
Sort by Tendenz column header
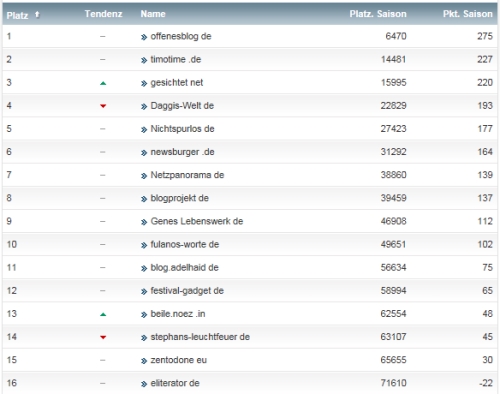pos(103,14)
